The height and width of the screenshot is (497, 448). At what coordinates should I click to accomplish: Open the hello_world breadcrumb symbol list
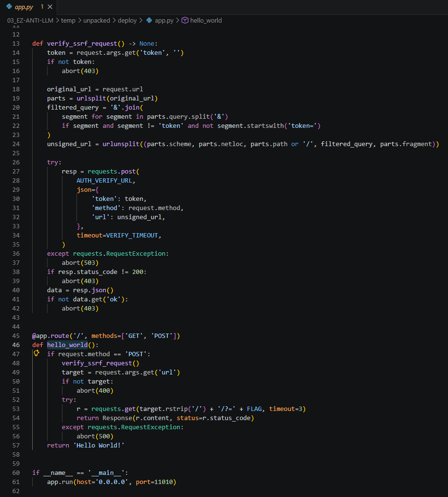coord(206,21)
